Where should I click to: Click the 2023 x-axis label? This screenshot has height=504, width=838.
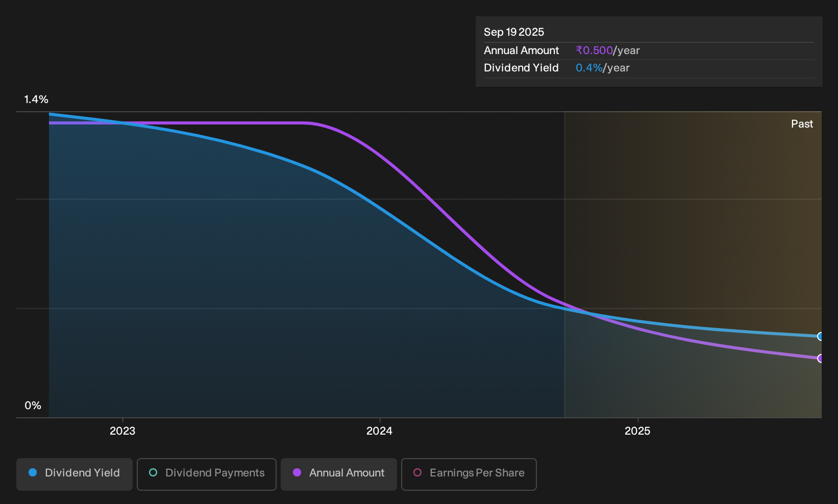122,431
